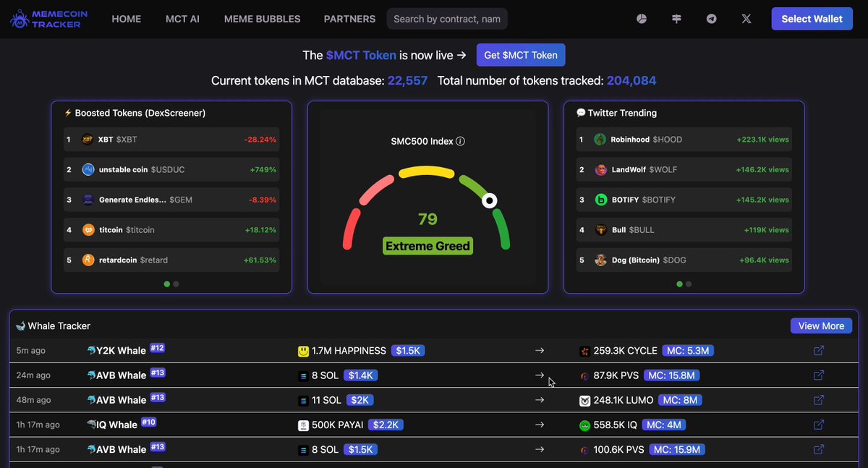Select first page dot in Twitter Trending
Viewport: 868px width, 468px height.
click(680, 284)
